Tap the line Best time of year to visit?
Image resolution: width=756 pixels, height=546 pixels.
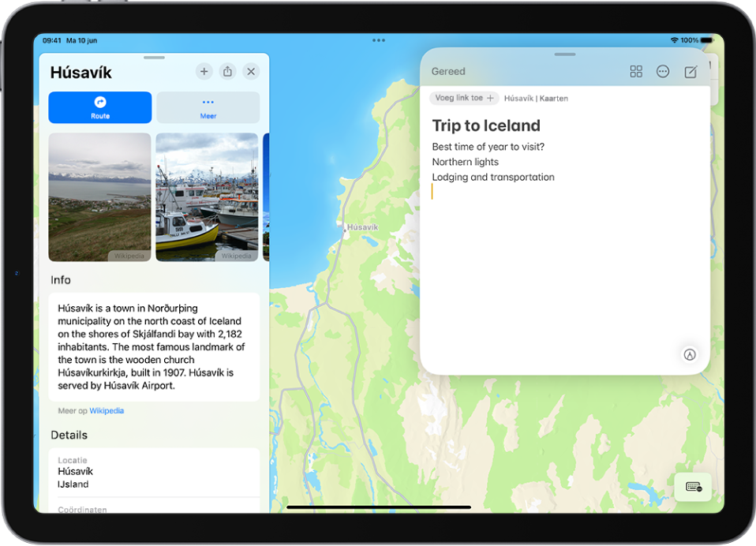click(x=488, y=147)
